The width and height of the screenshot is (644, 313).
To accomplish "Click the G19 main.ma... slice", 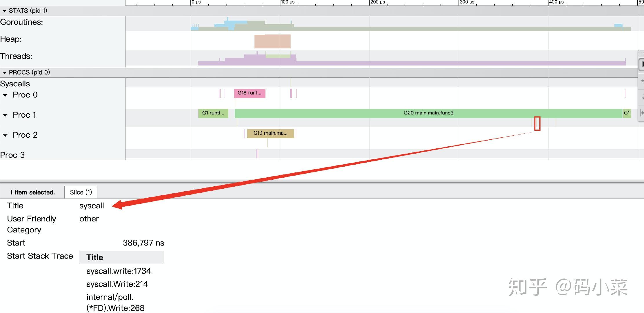I will [270, 133].
